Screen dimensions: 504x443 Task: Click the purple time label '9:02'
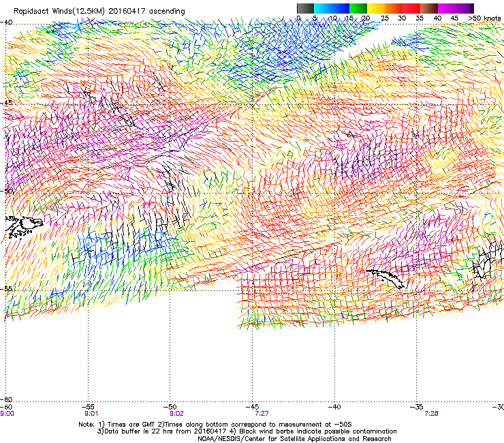176,414
